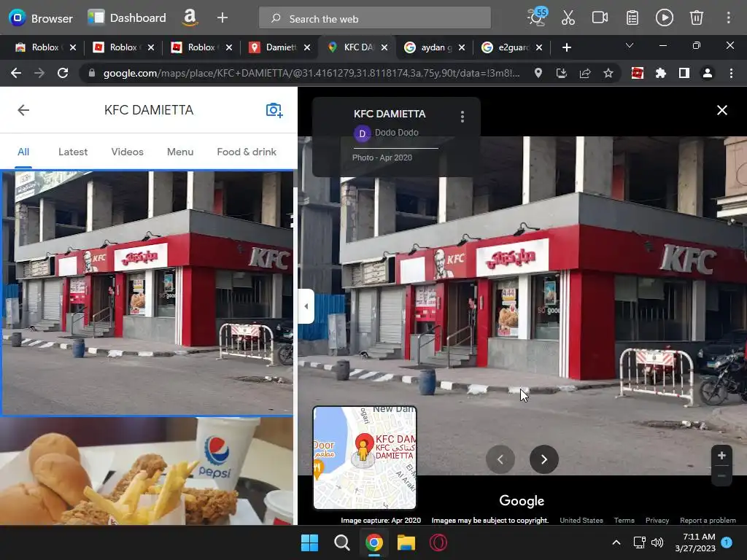Close the photo viewer

pyautogui.click(x=722, y=110)
